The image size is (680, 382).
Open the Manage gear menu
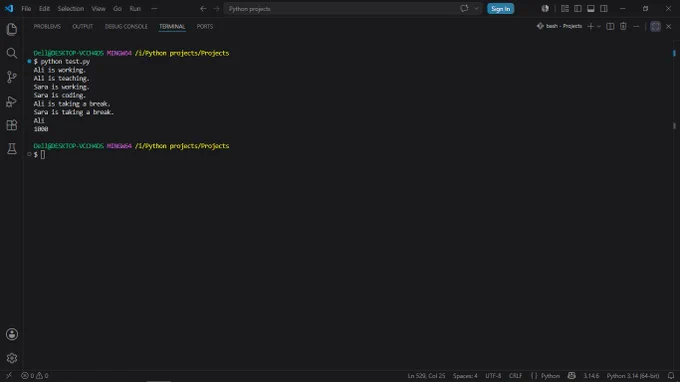tap(12, 358)
